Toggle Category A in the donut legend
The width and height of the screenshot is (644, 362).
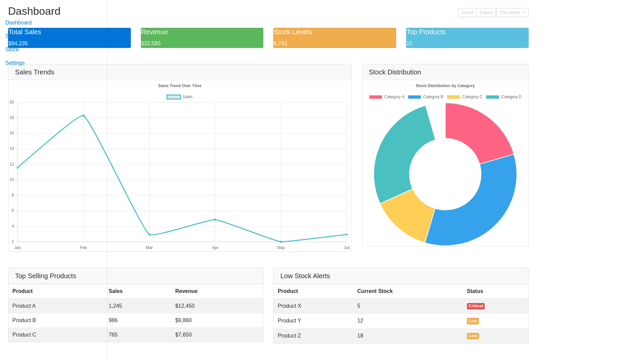[387, 97]
